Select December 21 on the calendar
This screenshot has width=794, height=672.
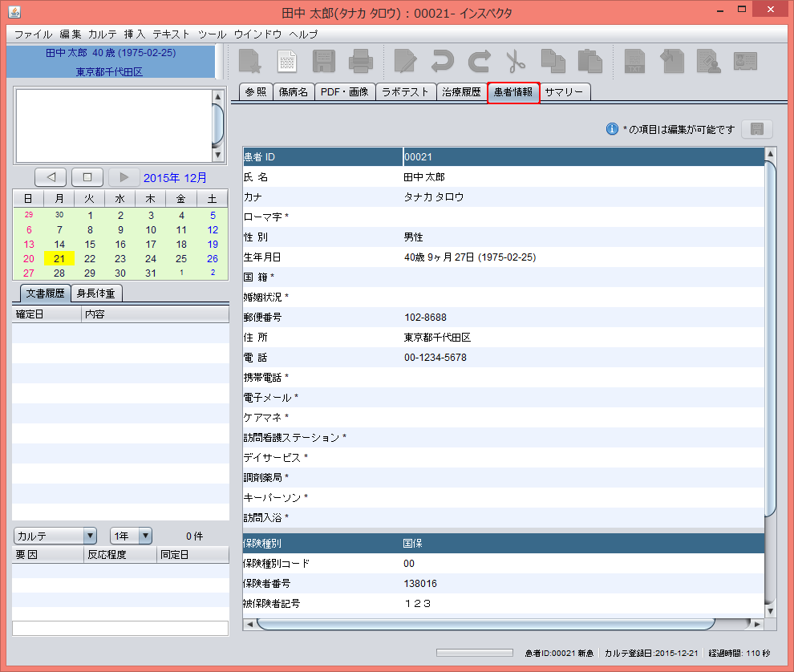(x=59, y=258)
